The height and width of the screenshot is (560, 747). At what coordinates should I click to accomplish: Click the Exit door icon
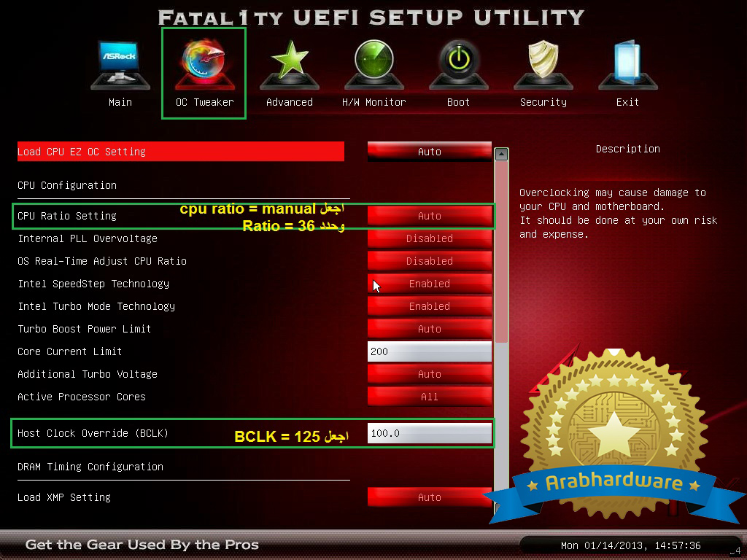(627, 64)
